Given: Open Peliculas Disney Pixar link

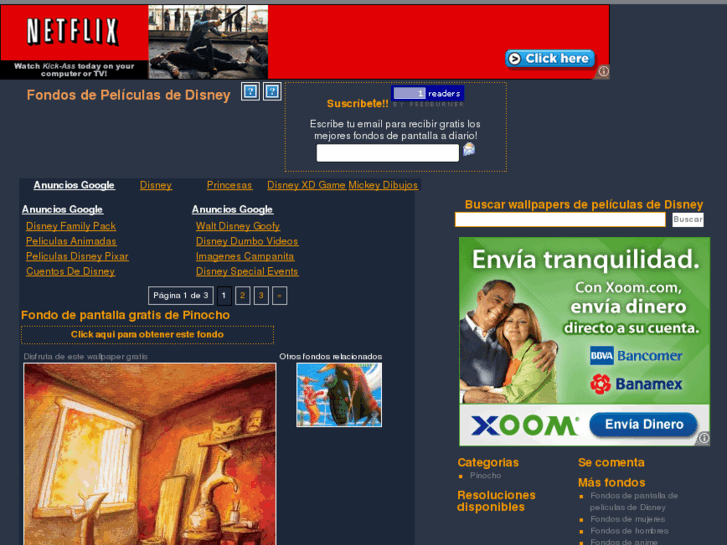Looking at the screenshot, I should pyautogui.click(x=77, y=256).
